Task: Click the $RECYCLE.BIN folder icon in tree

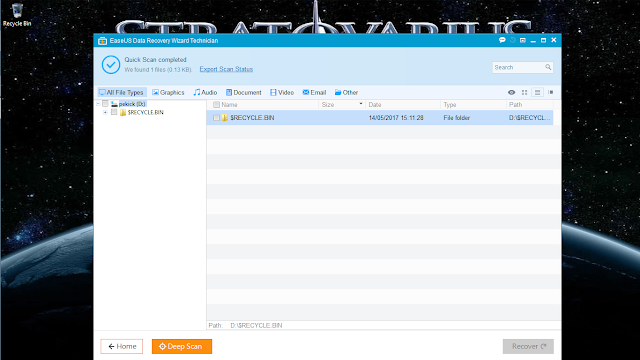Action: (123, 112)
